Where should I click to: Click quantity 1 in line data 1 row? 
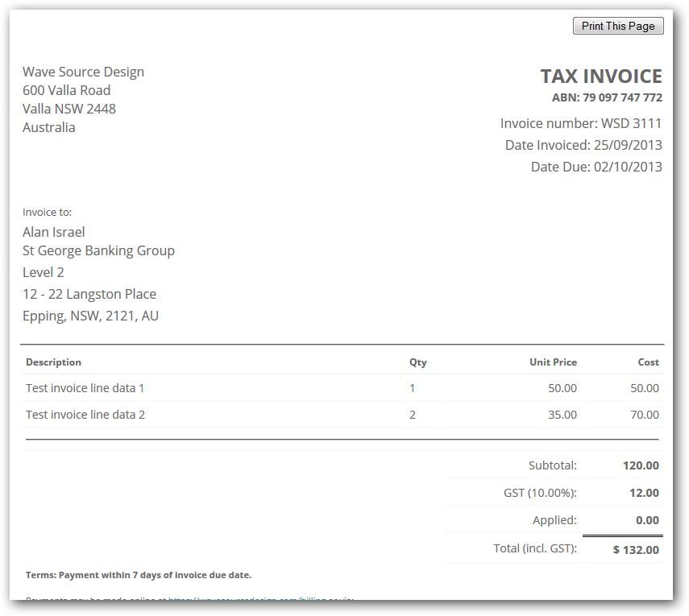tap(412, 387)
